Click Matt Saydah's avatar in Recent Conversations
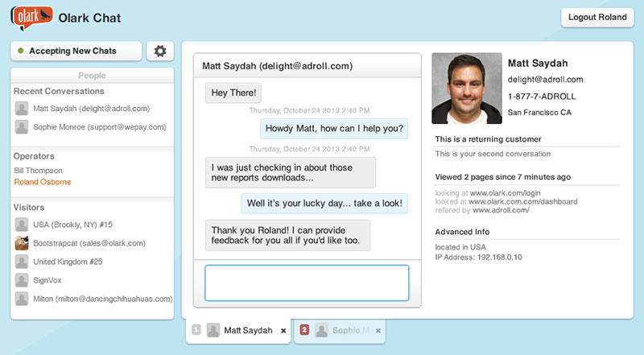644x355 pixels. (22, 108)
